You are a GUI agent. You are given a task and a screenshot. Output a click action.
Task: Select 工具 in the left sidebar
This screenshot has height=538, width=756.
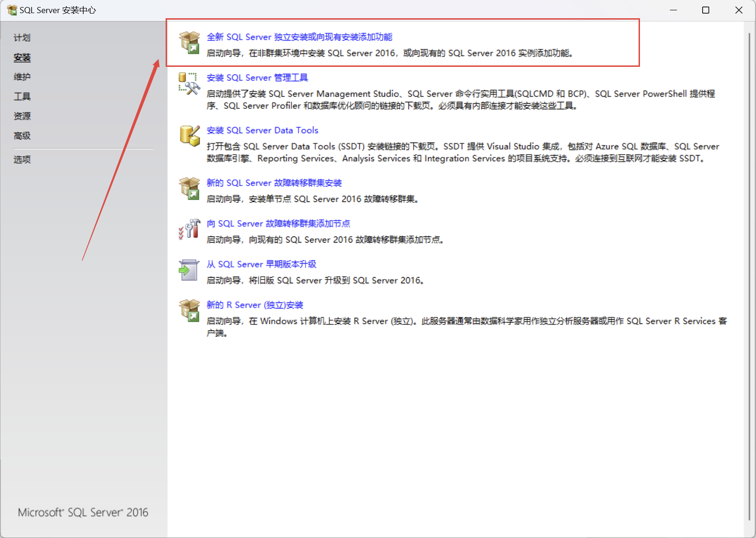(22, 97)
